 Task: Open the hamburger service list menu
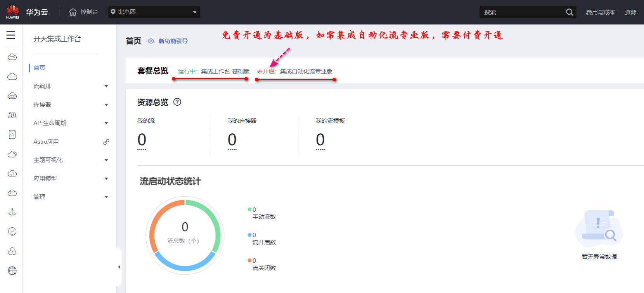[x=11, y=35]
